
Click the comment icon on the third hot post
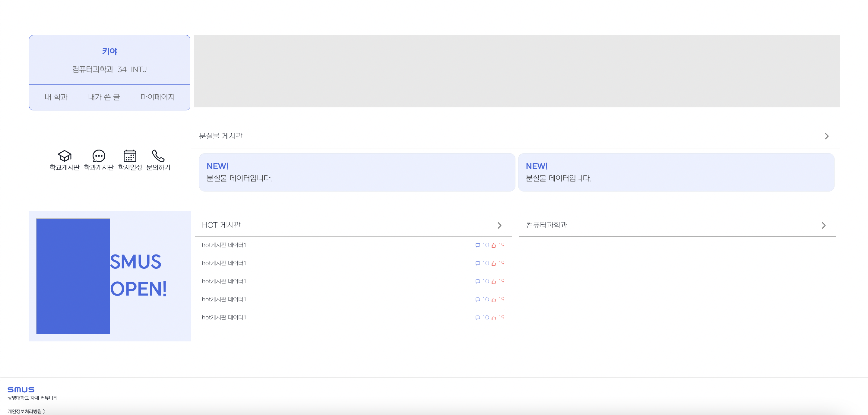tap(478, 281)
